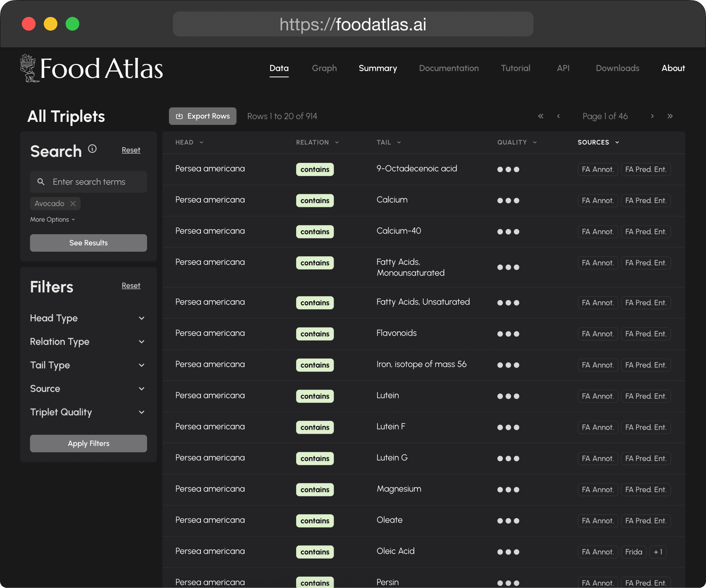Click the Food Atlas logo icon
The image size is (706, 588).
tap(29, 68)
